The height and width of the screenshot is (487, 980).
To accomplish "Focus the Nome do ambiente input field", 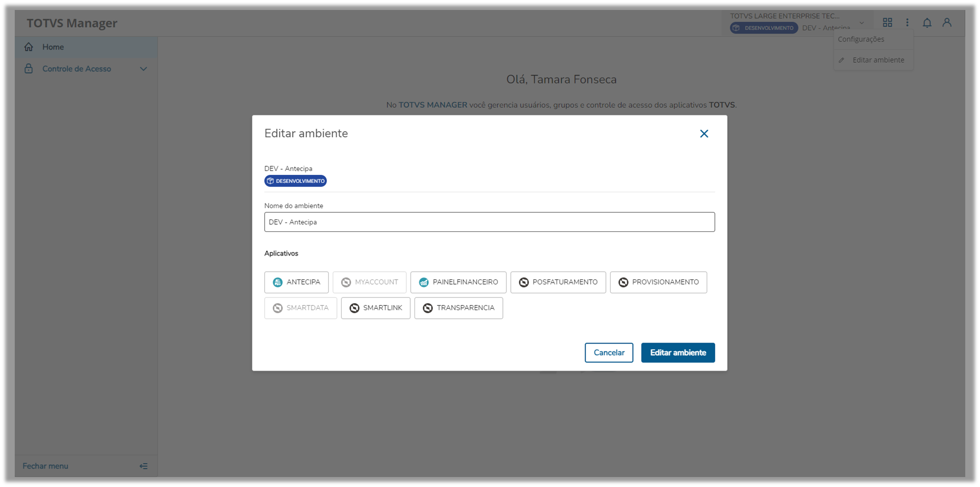I will pyautogui.click(x=490, y=222).
